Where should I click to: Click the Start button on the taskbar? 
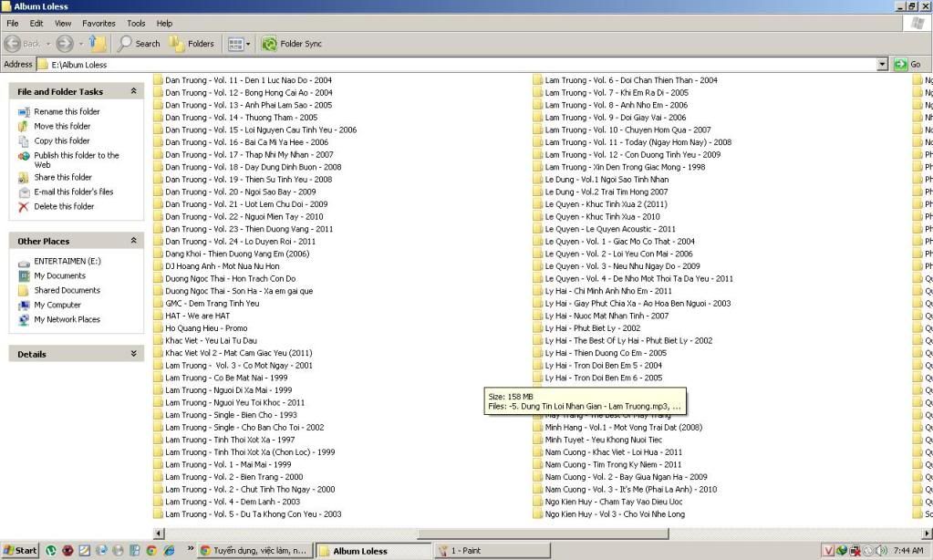[x=20, y=550]
